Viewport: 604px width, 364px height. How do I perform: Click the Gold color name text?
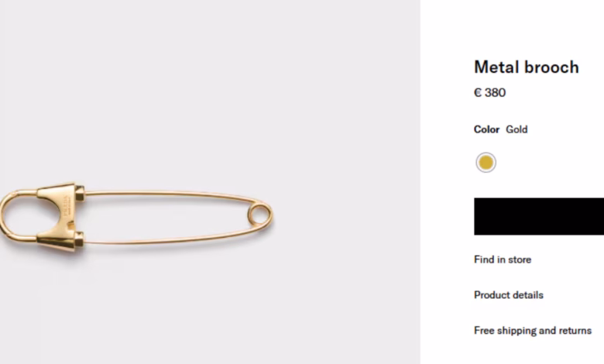[x=516, y=129]
